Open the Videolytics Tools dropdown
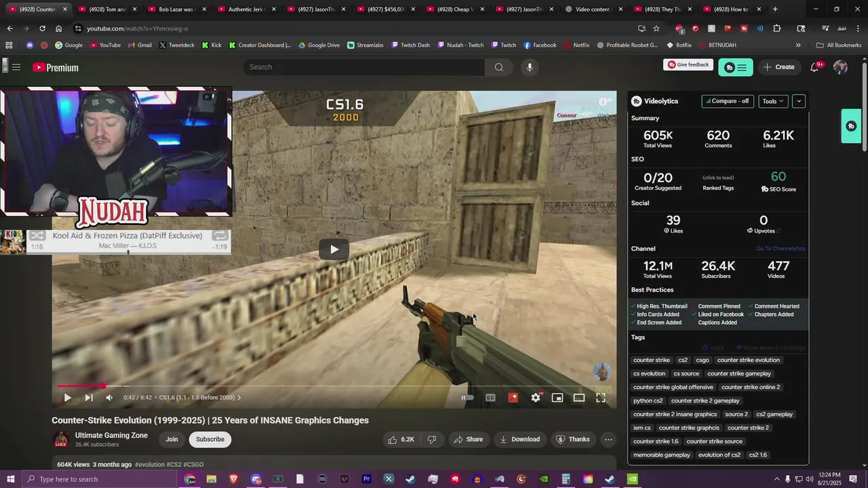868x488 pixels. [x=773, y=101]
